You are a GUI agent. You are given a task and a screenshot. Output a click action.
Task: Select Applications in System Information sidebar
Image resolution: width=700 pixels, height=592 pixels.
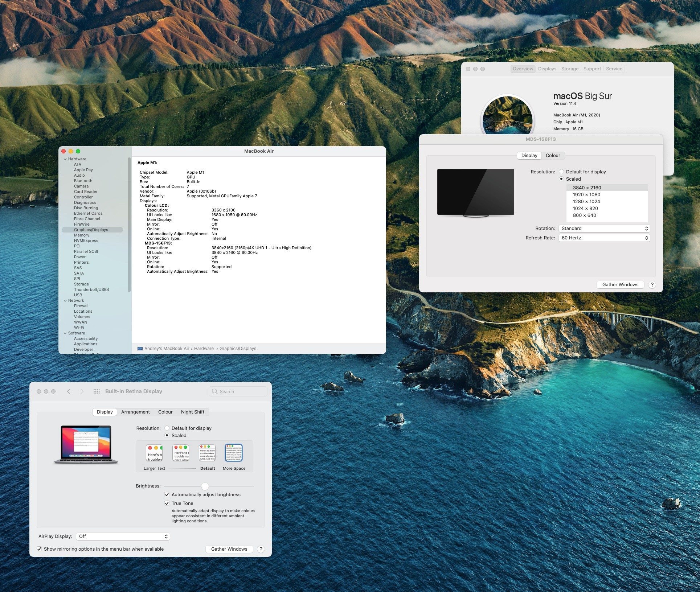(x=86, y=344)
